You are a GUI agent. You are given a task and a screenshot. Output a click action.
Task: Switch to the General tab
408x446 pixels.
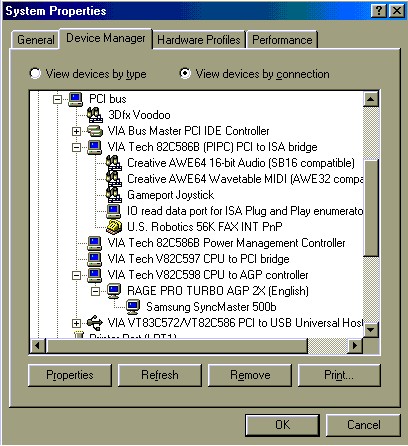[36, 40]
